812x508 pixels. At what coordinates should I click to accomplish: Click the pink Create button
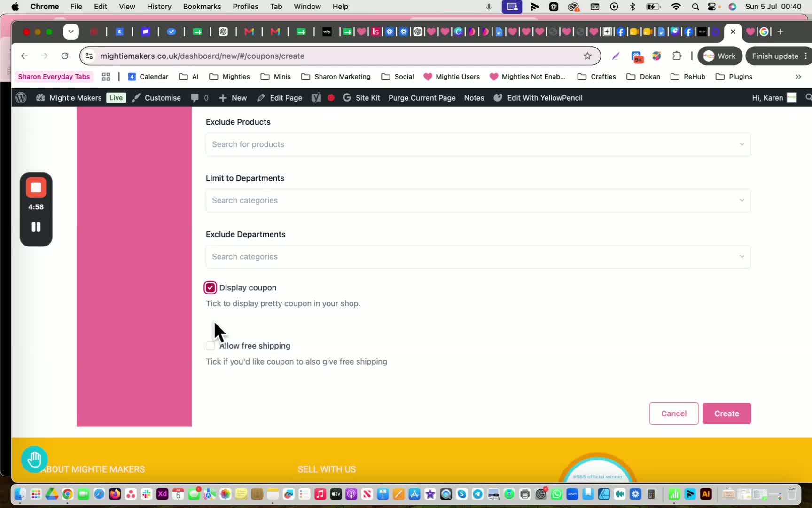726,413
